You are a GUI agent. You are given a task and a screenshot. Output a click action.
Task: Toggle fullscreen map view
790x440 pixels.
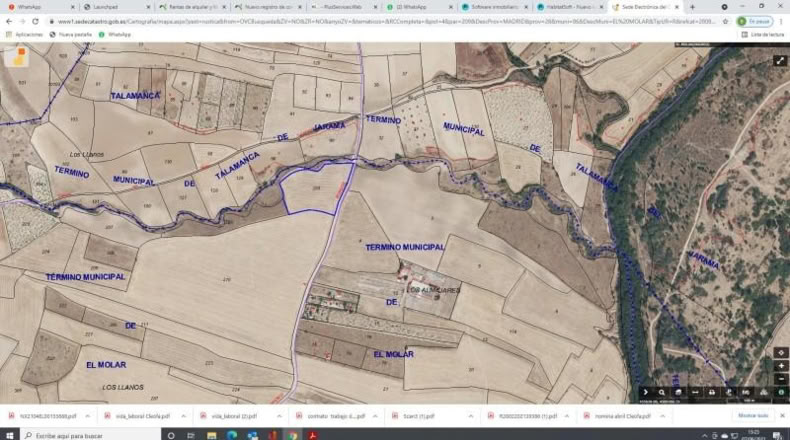pos(780,61)
